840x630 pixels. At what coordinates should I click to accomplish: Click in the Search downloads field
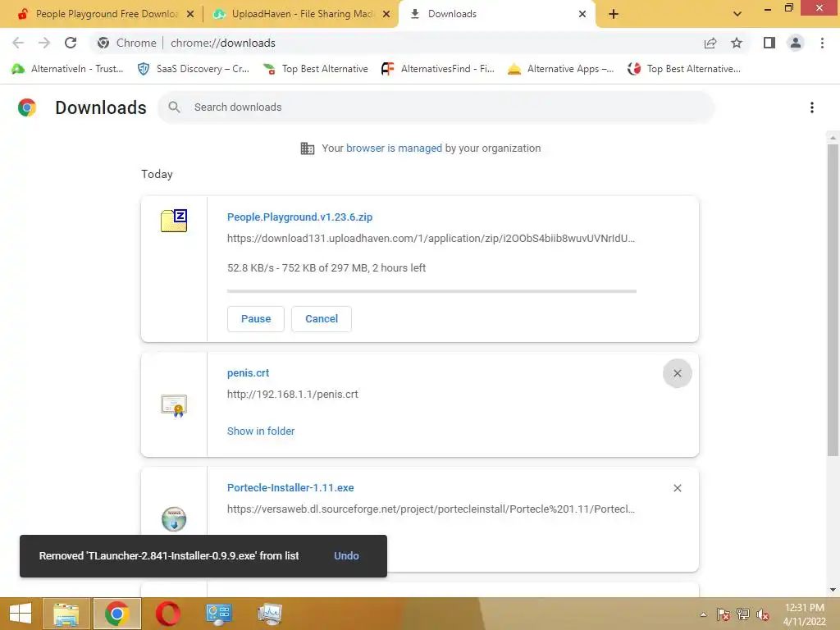pyautogui.click(x=436, y=107)
